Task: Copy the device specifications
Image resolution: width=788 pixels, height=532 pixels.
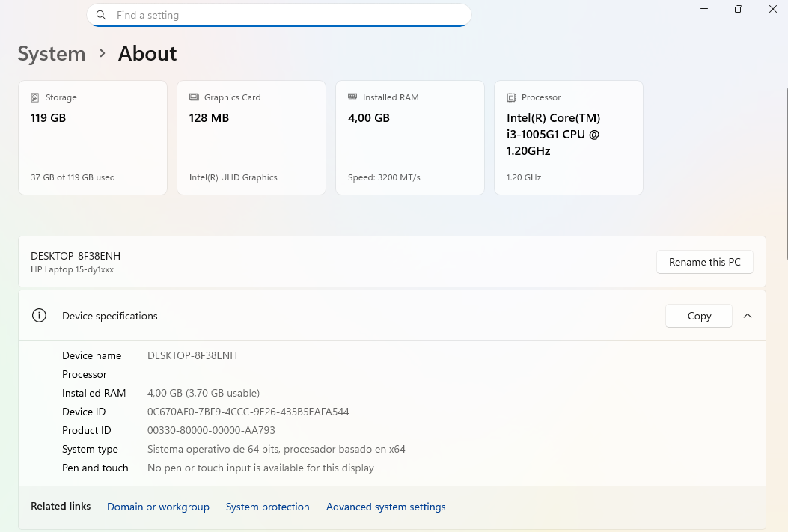Action: click(698, 316)
